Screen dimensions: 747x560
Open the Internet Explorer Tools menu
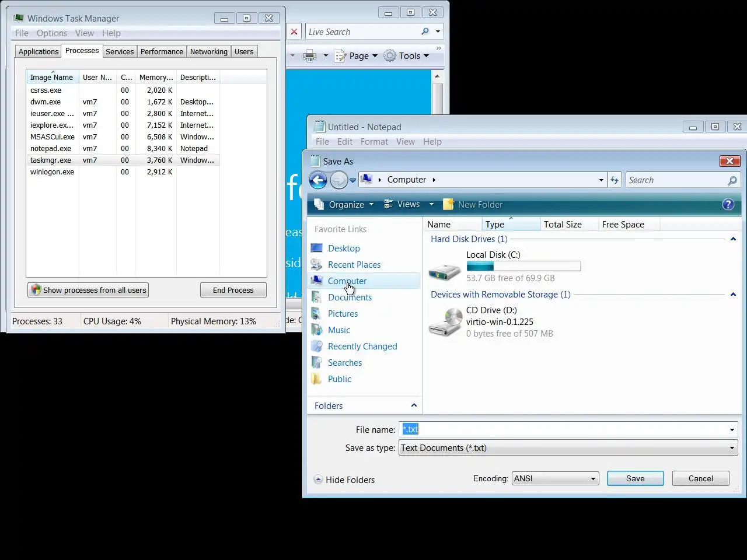(406, 56)
